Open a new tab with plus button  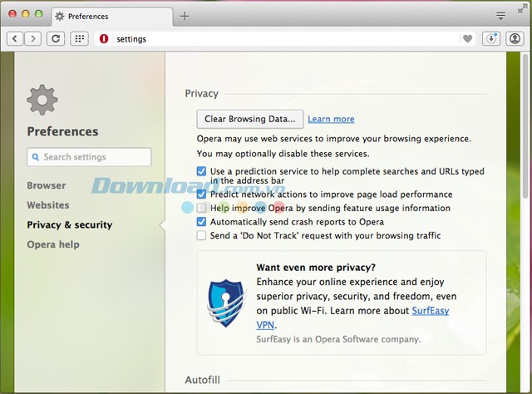(185, 16)
